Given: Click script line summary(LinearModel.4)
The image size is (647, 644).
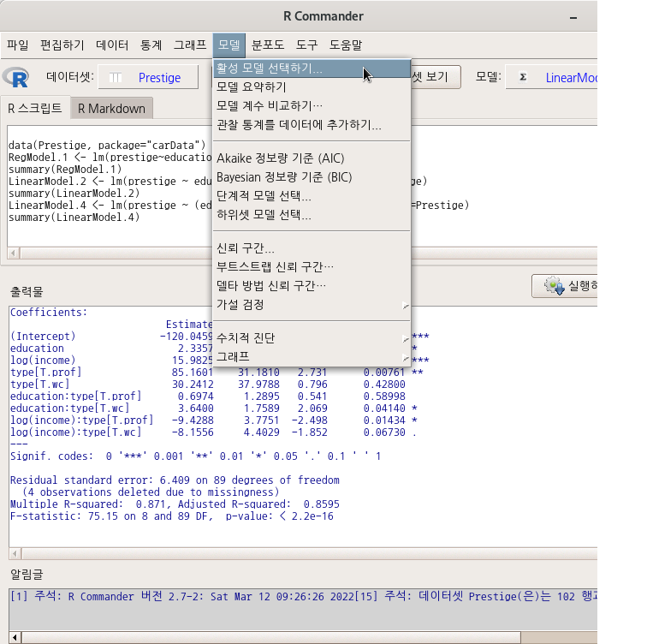Looking at the screenshot, I should pyautogui.click(x=74, y=218).
